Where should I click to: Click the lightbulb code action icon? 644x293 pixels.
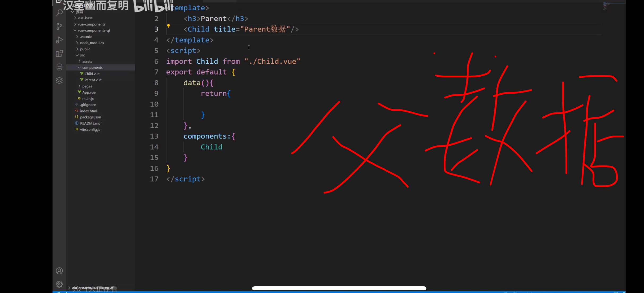click(168, 26)
